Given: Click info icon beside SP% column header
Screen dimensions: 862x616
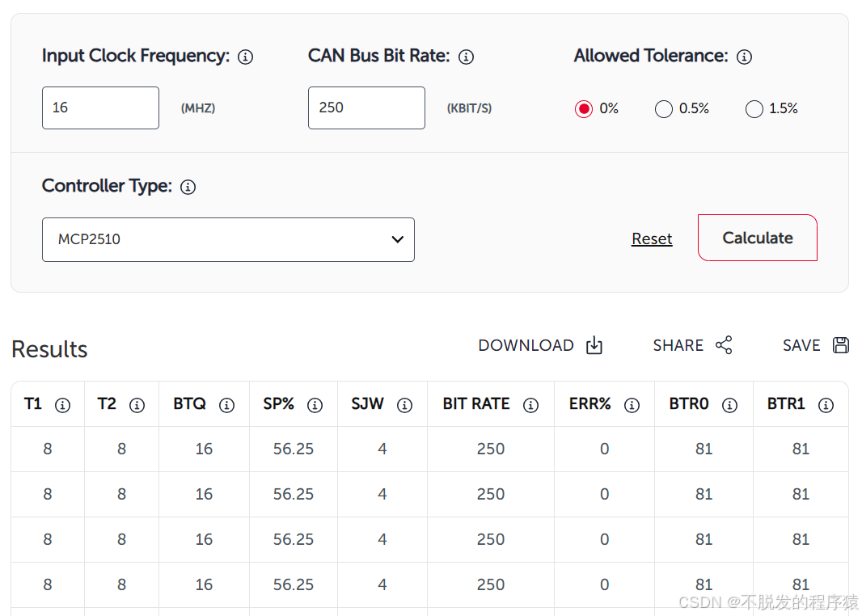Looking at the screenshot, I should [315, 405].
